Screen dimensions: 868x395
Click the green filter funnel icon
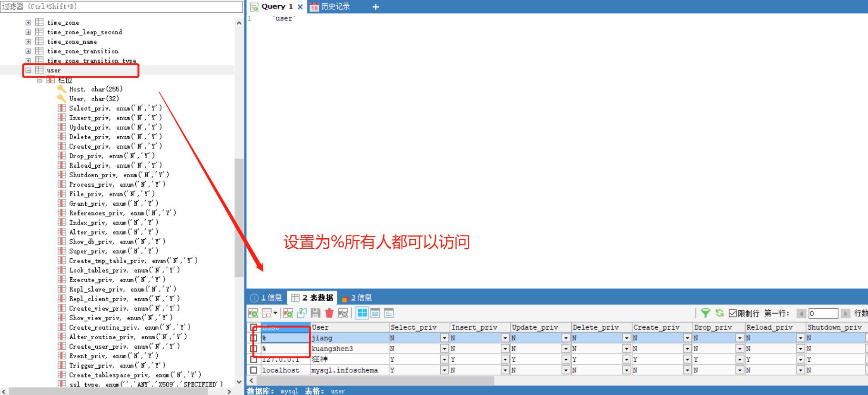click(706, 313)
